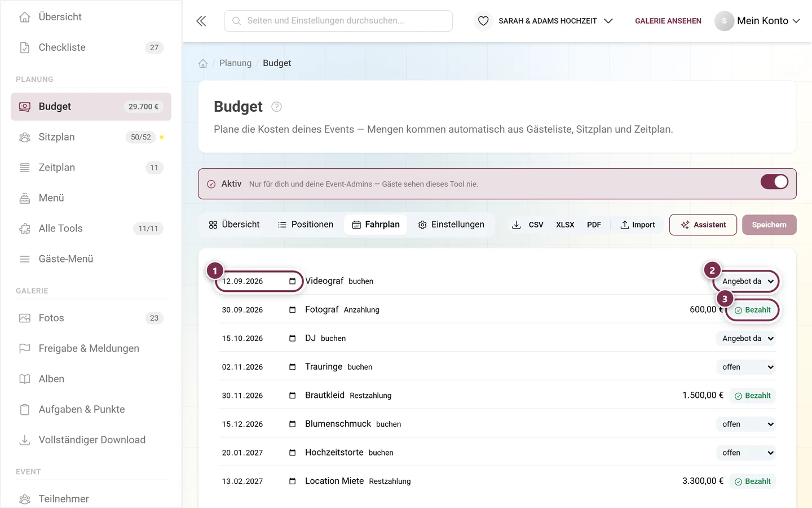Click the download icon before CSV
812x508 pixels.
click(x=517, y=225)
